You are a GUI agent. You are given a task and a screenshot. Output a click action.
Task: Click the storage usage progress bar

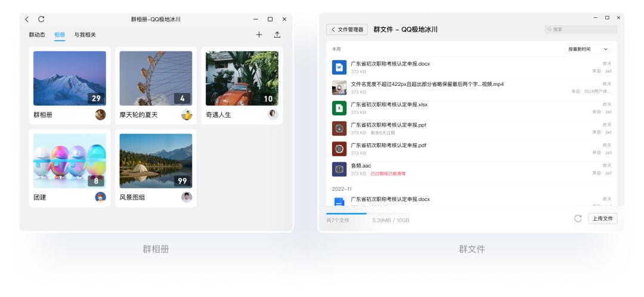coord(346,214)
